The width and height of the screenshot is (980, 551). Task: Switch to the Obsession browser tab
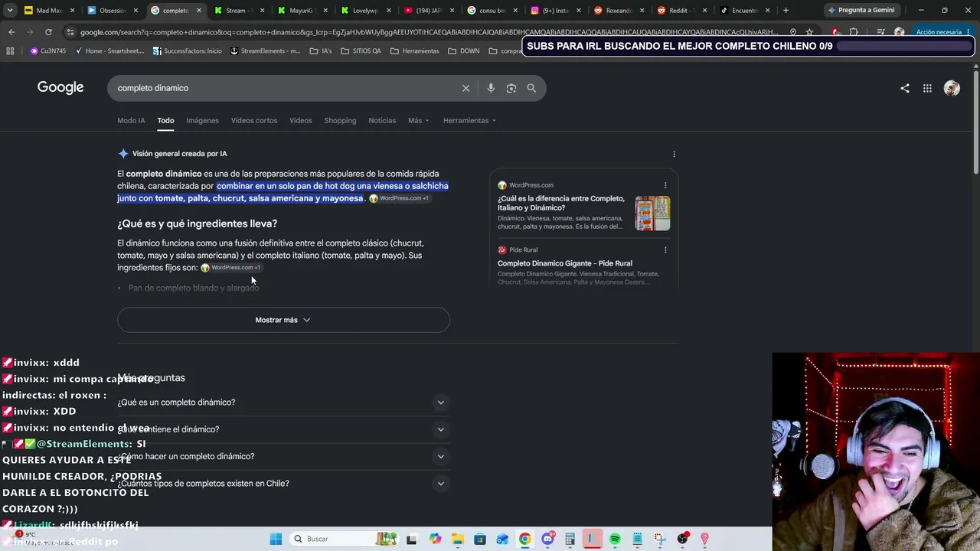pos(112,10)
